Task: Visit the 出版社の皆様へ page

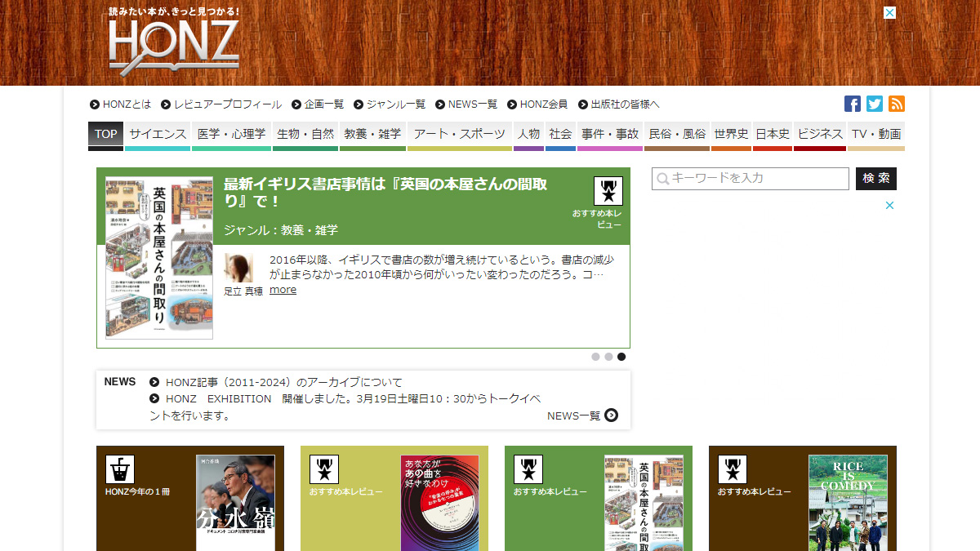Action: (624, 104)
